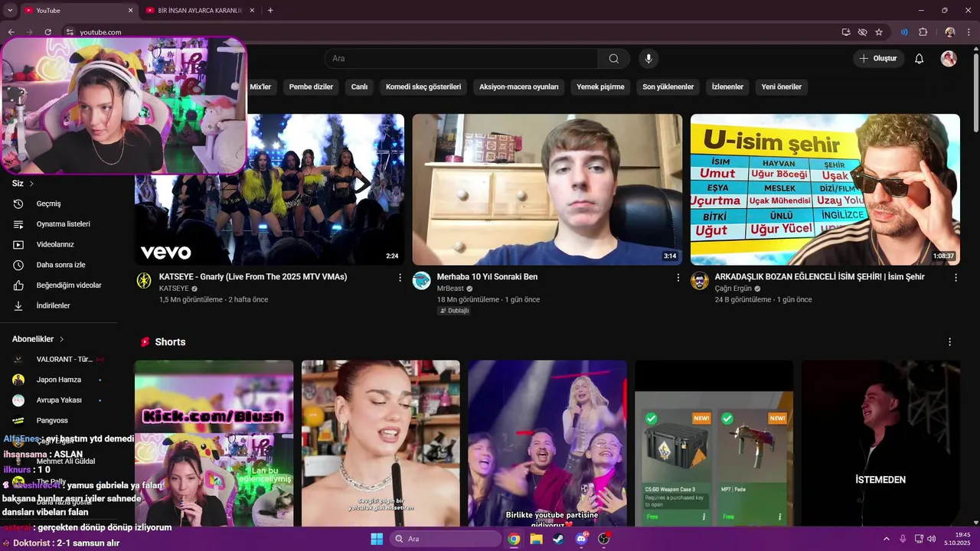Viewport: 980px width, 551px height.
Task: Select the Canlı filter chip
Action: [x=359, y=86]
